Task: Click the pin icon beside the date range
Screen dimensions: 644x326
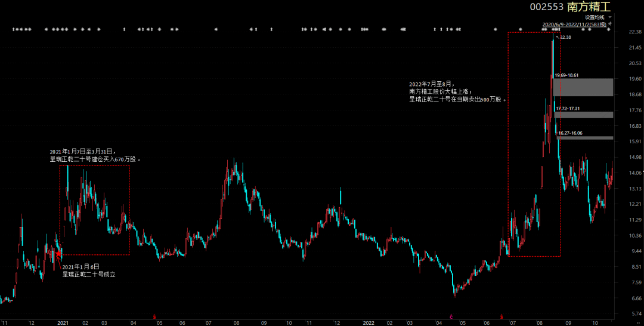Action: (x=609, y=24)
